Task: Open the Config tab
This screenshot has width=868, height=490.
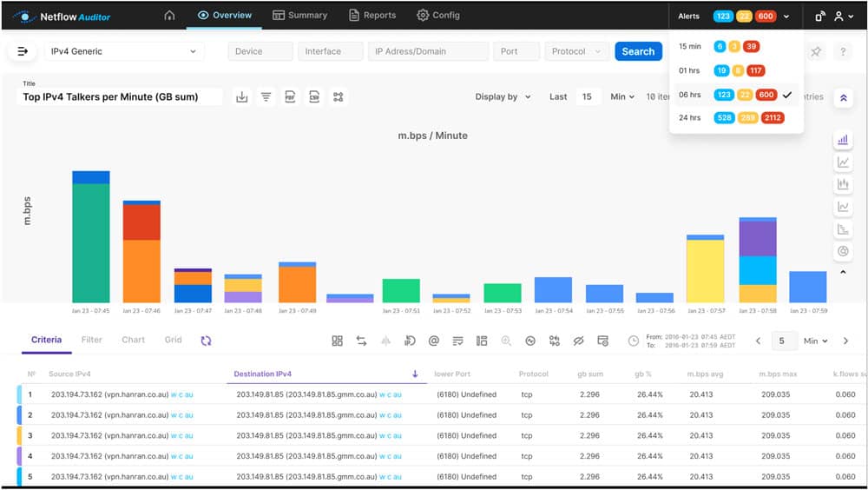Action: coord(437,16)
